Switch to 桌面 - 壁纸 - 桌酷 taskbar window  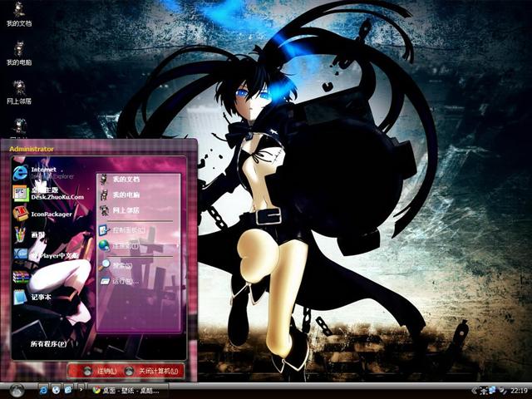click(128, 391)
